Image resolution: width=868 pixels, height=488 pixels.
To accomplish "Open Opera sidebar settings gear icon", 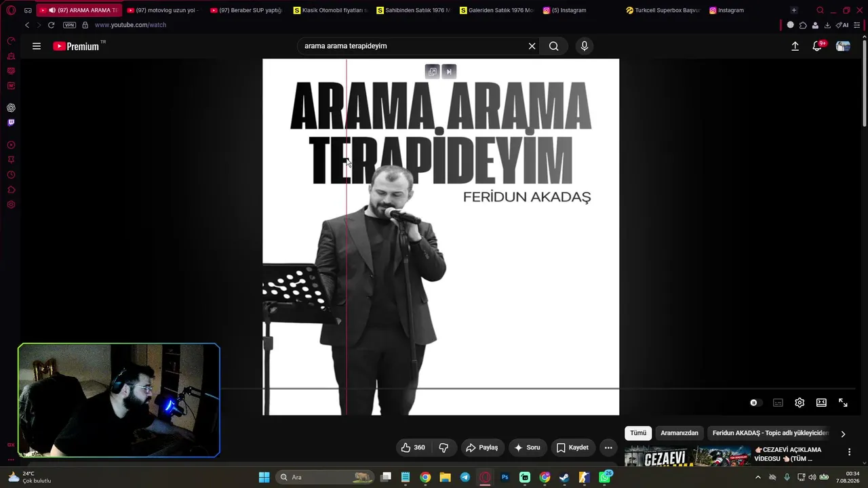I will pyautogui.click(x=11, y=205).
